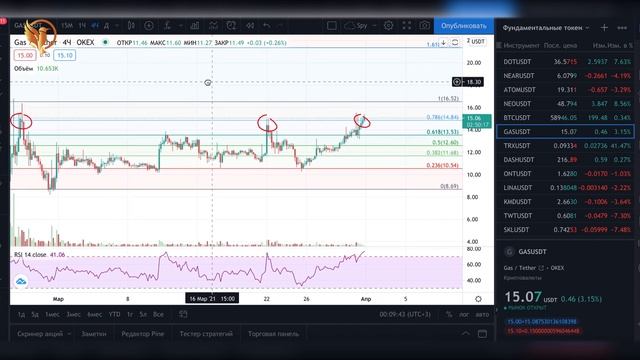Toggle the авто auto scale

482,314
